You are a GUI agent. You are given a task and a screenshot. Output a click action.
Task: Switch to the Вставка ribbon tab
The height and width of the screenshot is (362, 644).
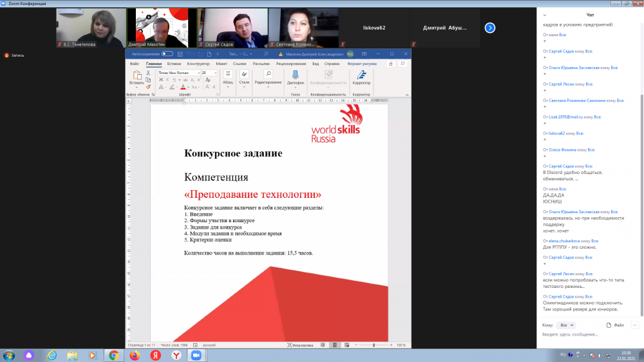click(174, 64)
